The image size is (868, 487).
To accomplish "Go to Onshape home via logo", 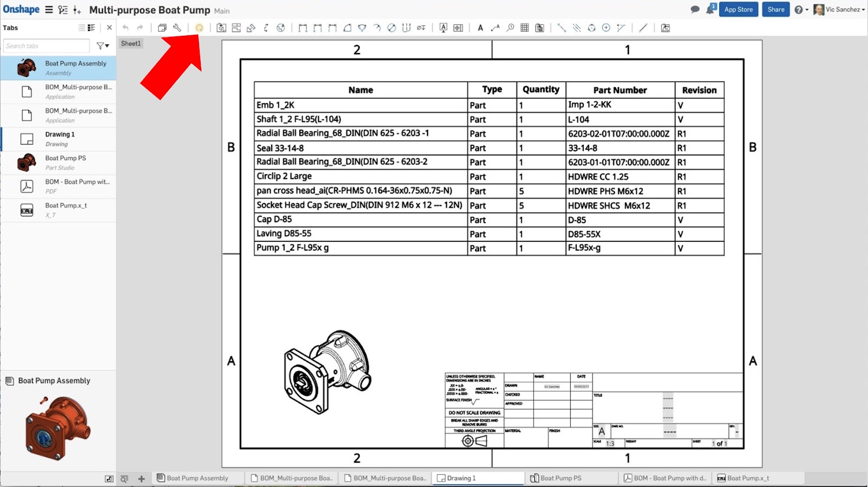I will click(x=21, y=9).
